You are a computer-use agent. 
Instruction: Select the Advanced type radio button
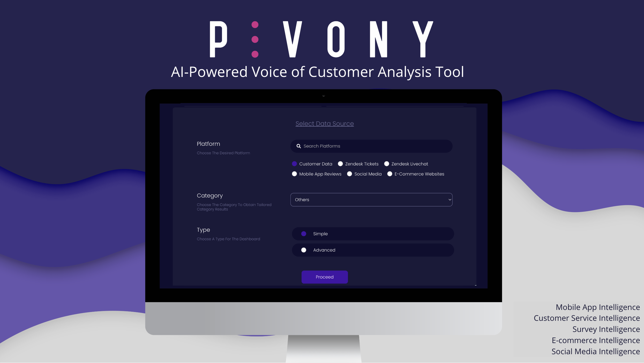coord(303,250)
